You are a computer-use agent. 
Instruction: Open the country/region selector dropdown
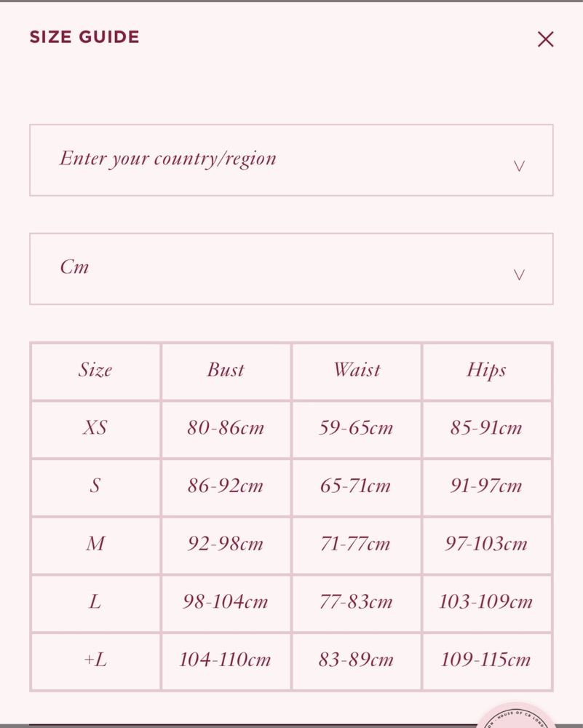[291, 159]
